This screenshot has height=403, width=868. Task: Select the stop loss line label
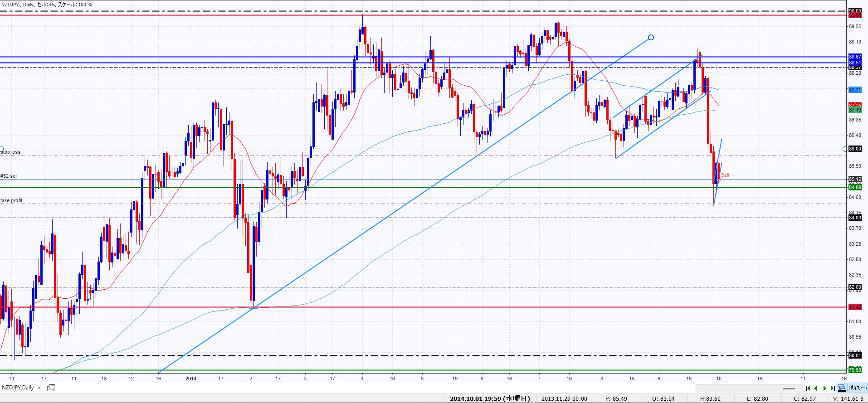point(10,152)
